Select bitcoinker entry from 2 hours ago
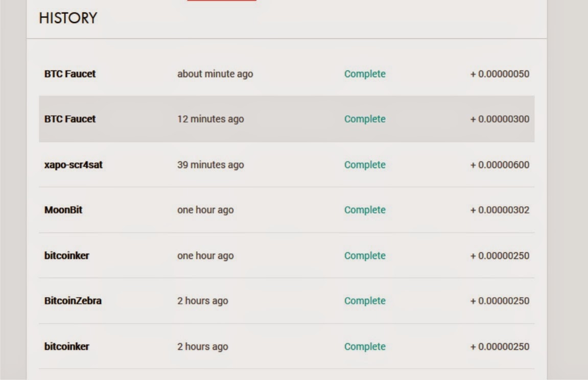The height and width of the screenshot is (380, 588). click(67, 346)
